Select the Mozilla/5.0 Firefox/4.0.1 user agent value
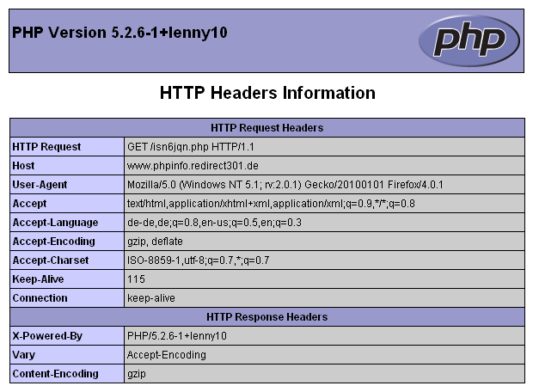 coord(285,185)
